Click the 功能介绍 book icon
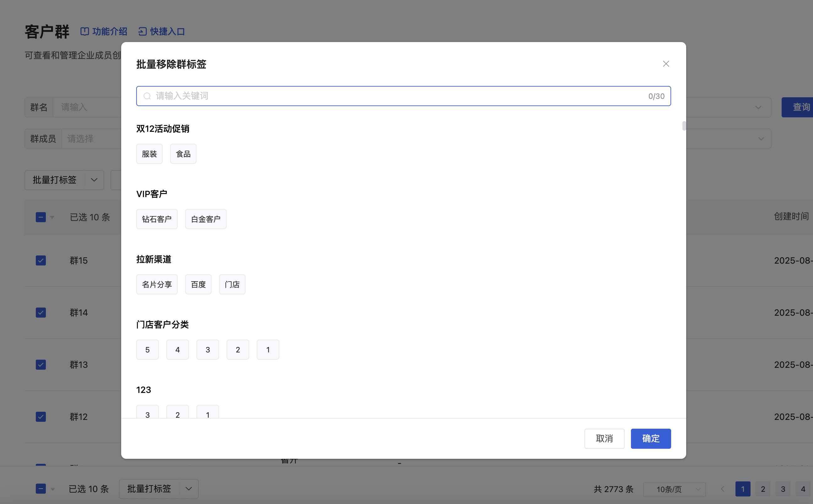This screenshot has height=504, width=813. tap(85, 31)
